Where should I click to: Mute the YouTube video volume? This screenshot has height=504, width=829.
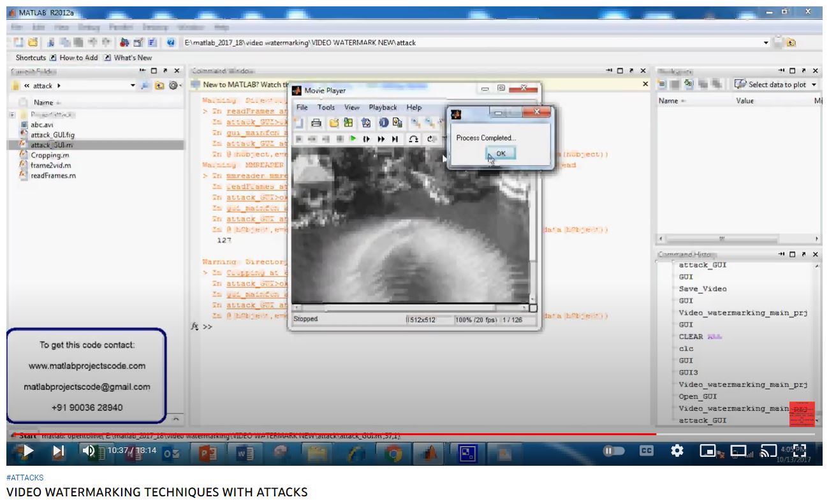pyautogui.click(x=89, y=451)
